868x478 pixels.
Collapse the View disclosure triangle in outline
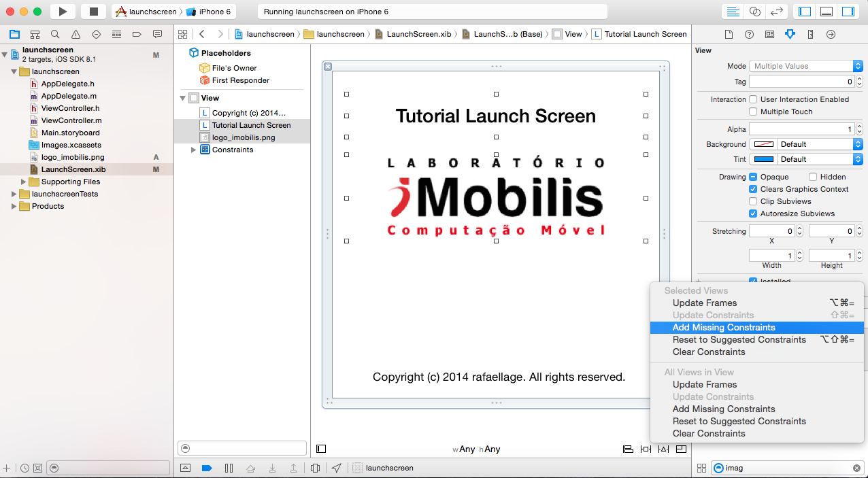tap(182, 98)
